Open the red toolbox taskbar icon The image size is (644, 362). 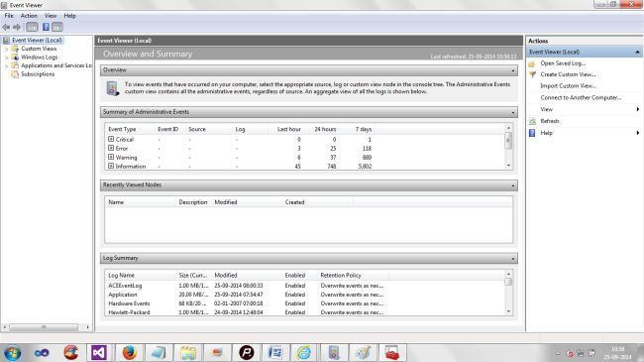(391, 353)
